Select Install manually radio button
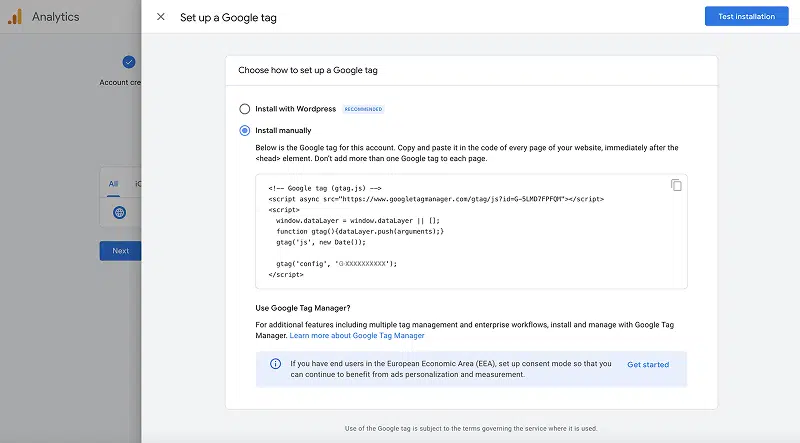The width and height of the screenshot is (800, 443). [245, 130]
